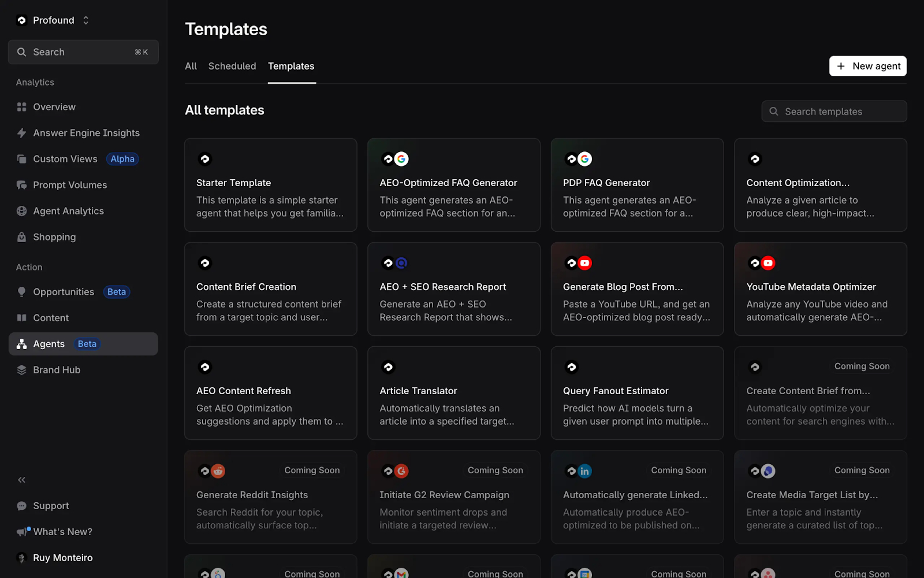Click the Agents icon in the sidebar
924x578 pixels.
(x=21, y=343)
